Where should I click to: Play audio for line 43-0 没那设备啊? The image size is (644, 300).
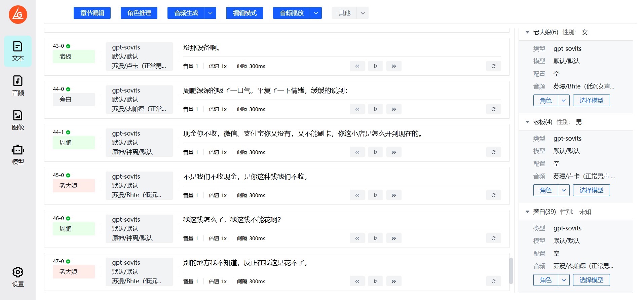tap(376, 66)
